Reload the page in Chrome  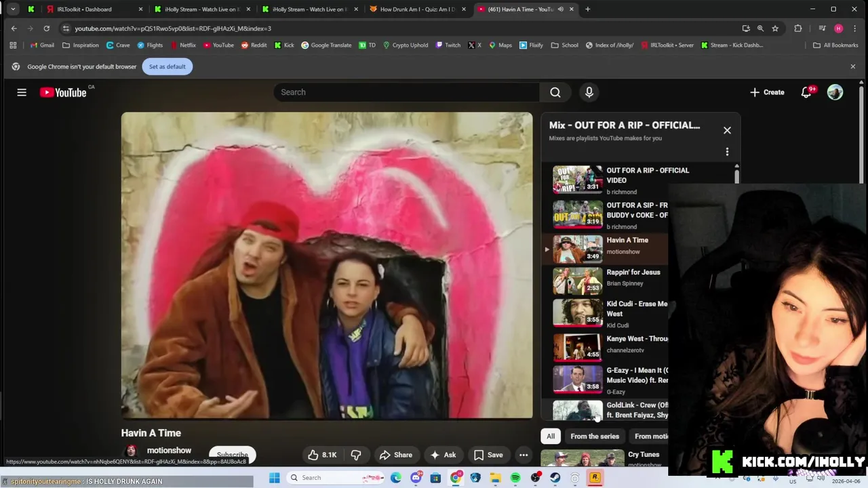point(46,28)
